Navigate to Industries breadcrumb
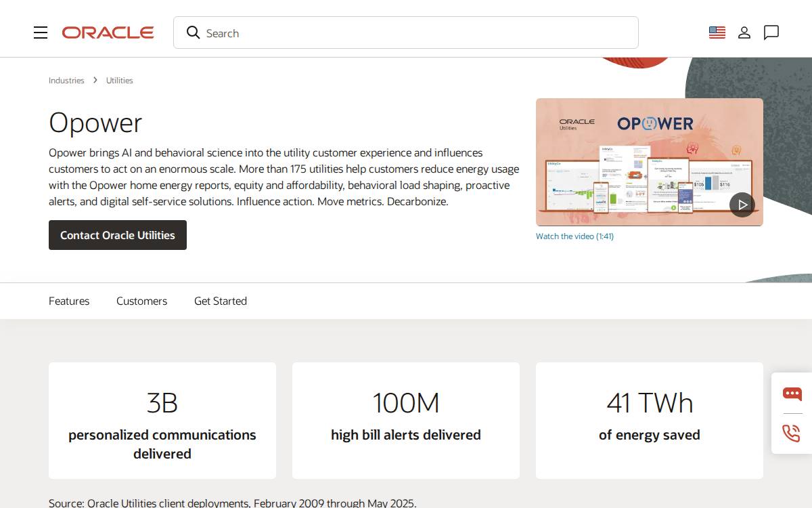Image resolution: width=812 pixels, height=508 pixels. [66, 81]
